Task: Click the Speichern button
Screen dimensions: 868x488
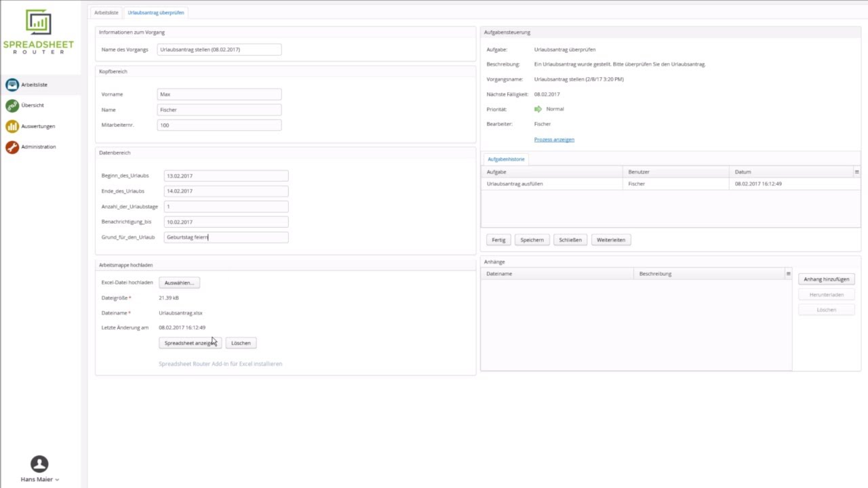Action: click(x=532, y=240)
